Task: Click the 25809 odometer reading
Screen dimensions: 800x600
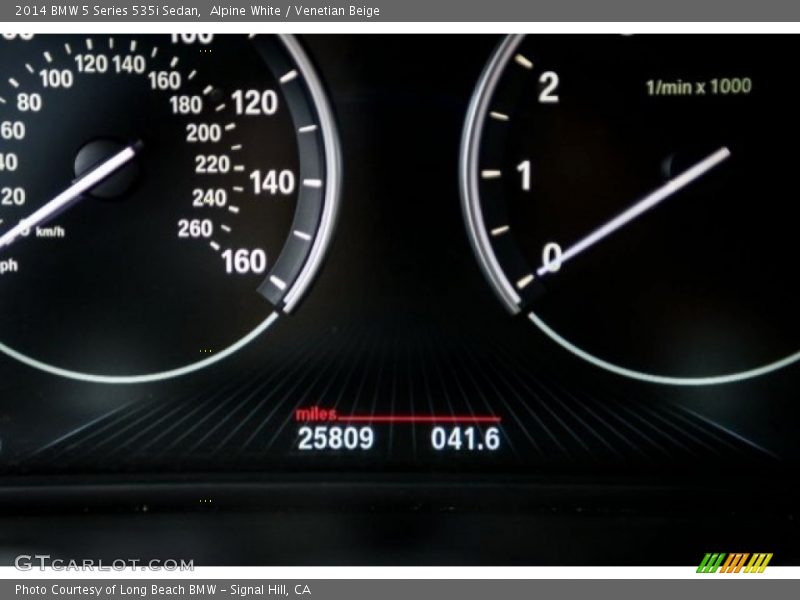Action: 336,438
